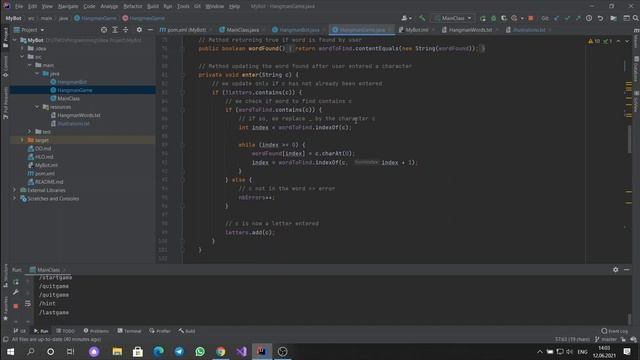Collapse the java folder in tree
The height and width of the screenshot is (360, 640).
tap(37, 73)
